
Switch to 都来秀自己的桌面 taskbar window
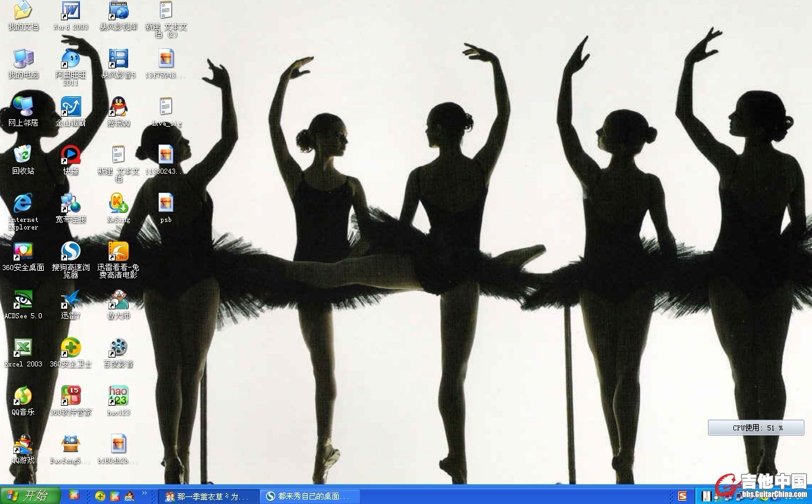[x=311, y=496]
